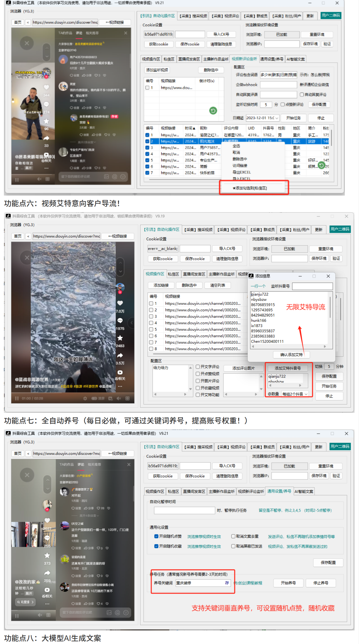
Task: Expand 展开2条回复 under 安排 reply
Action: [x=87, y=142]
